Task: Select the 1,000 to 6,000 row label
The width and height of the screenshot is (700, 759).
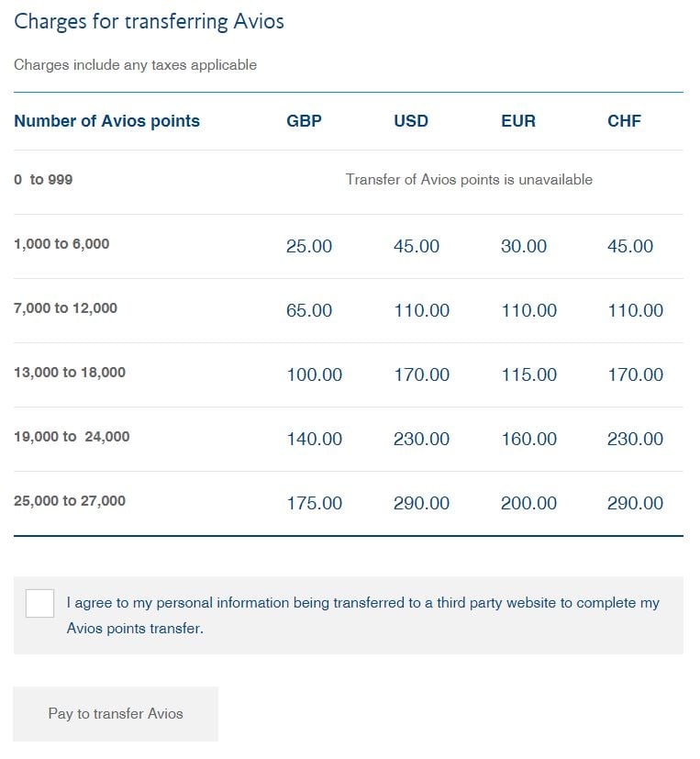Action: coord(61,244)
